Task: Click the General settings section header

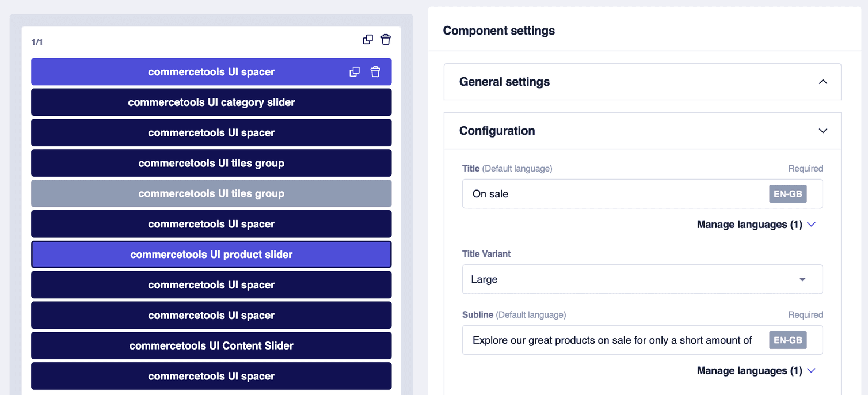Action: tap(504, 82)
